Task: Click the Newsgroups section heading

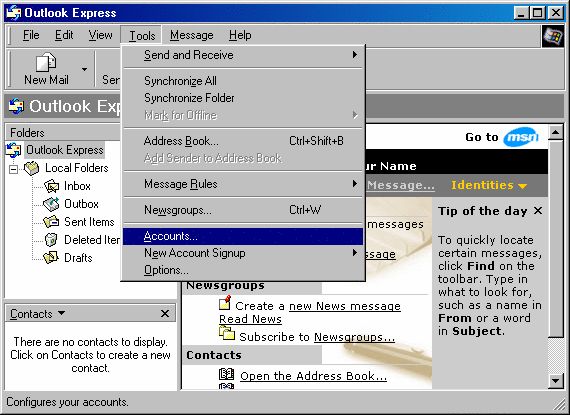Action: 225,286
